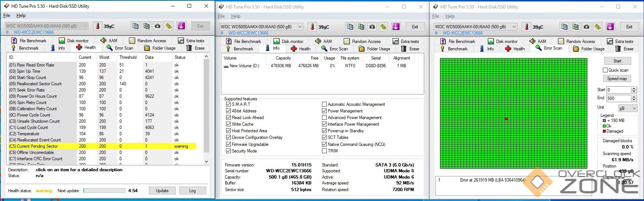Click camera icon in the Health window toolbar
The width and height of the screenshot is (644, 201).
pos(158,26)
